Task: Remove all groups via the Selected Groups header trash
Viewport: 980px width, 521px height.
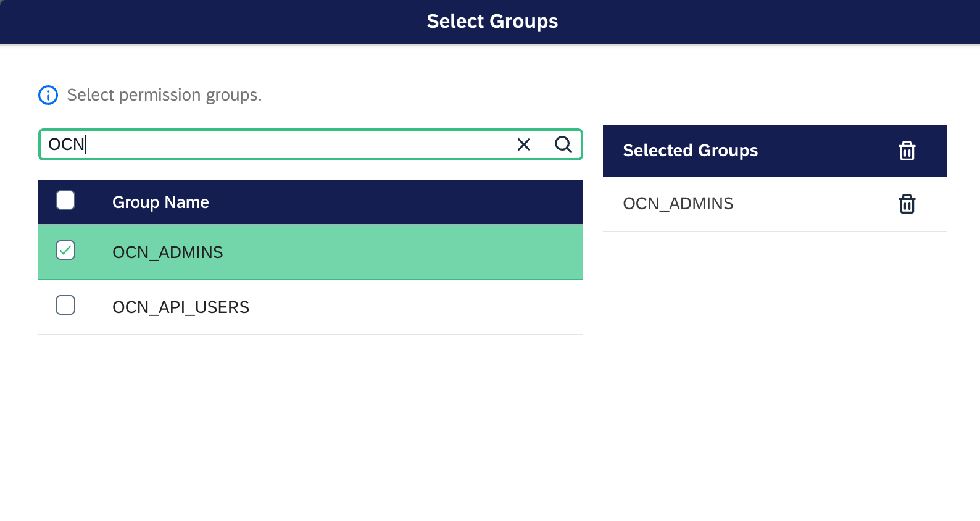Action: (907, 151)
